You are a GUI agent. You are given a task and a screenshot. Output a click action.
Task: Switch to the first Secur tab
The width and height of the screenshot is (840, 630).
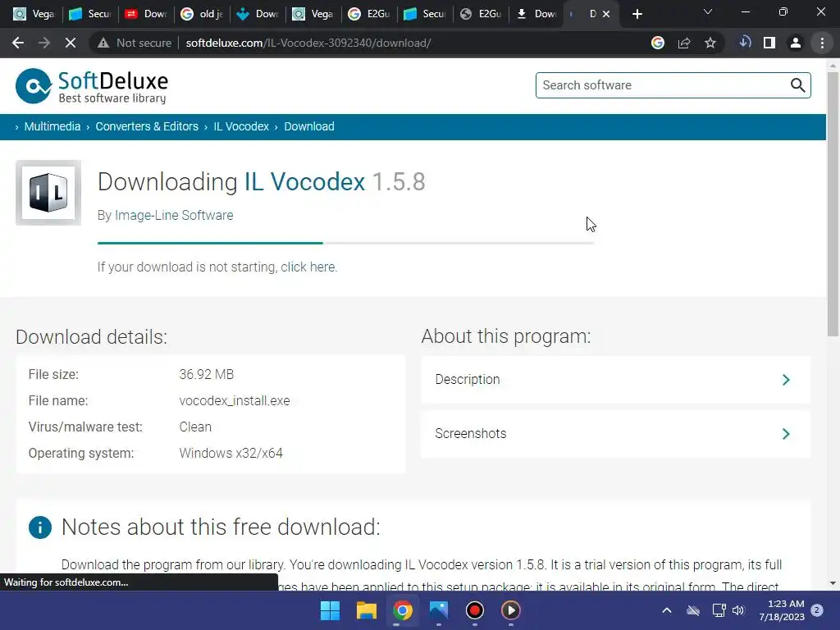click(89, 14)
